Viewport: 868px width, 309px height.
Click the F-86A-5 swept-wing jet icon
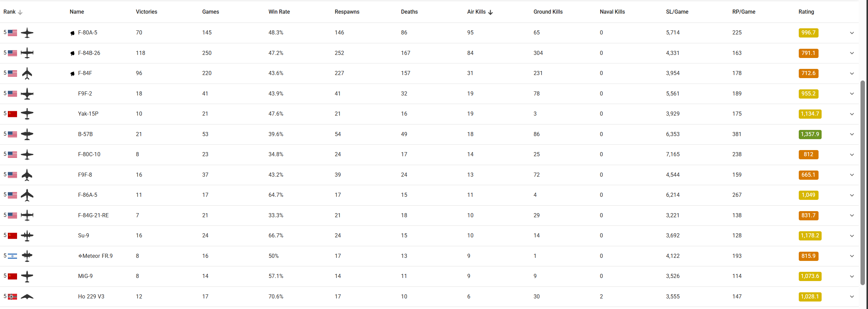pos(27,195)
